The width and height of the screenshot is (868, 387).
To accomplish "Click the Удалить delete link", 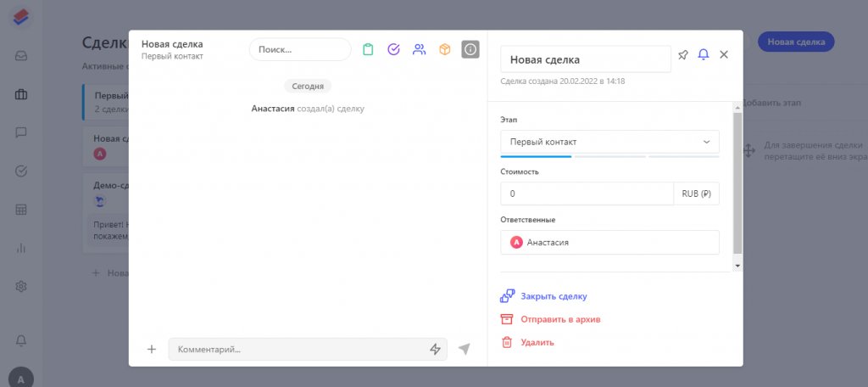I will tap(537, 342).
